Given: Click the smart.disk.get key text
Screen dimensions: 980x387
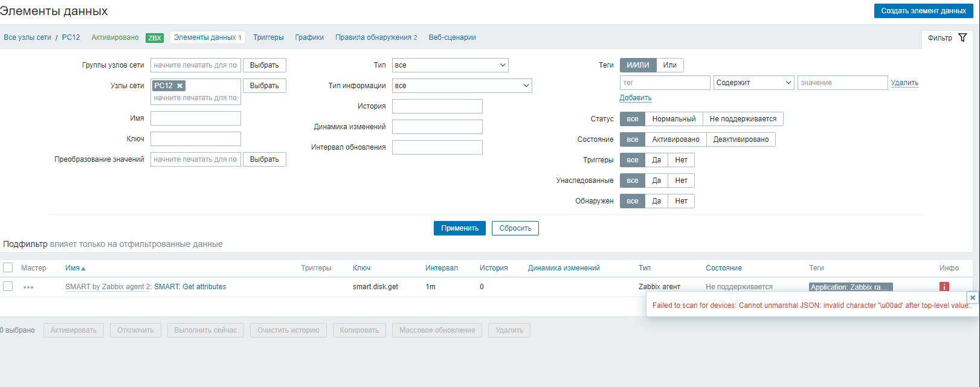Looking at the screenshot, I should (x=375, y=287).
